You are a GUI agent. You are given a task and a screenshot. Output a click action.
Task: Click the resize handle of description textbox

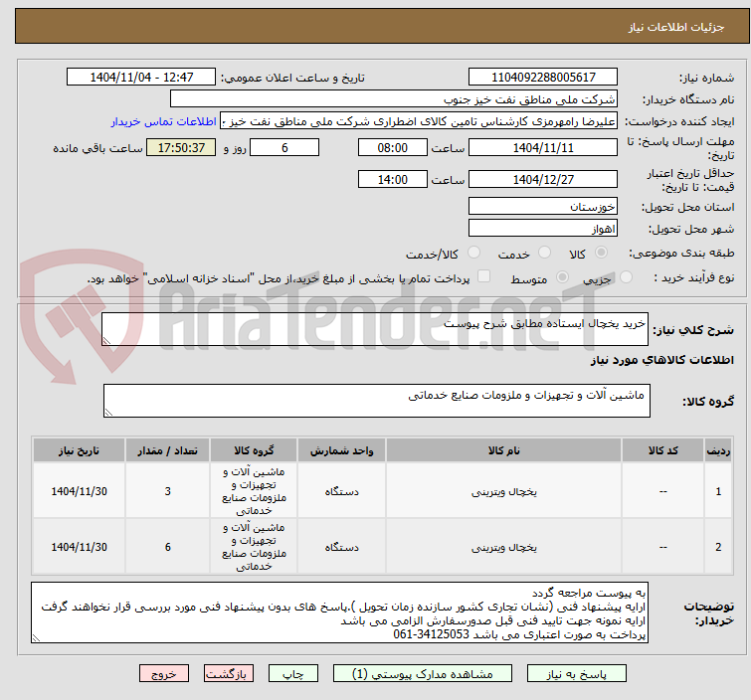coord(106,341)
